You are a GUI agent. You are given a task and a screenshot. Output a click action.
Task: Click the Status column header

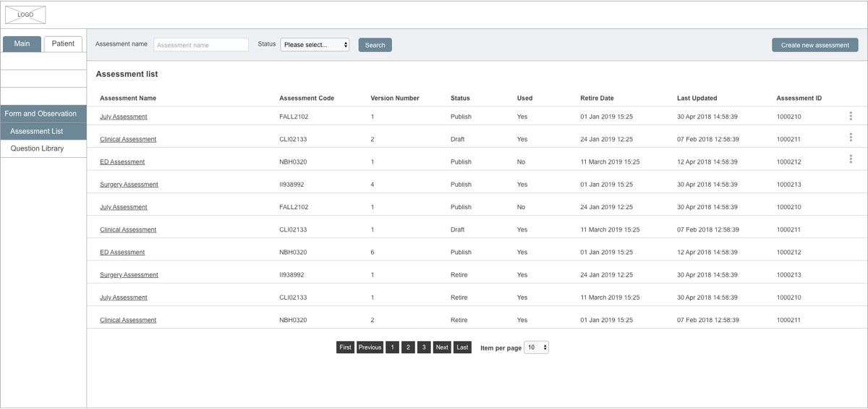click(x=460, y=98)
